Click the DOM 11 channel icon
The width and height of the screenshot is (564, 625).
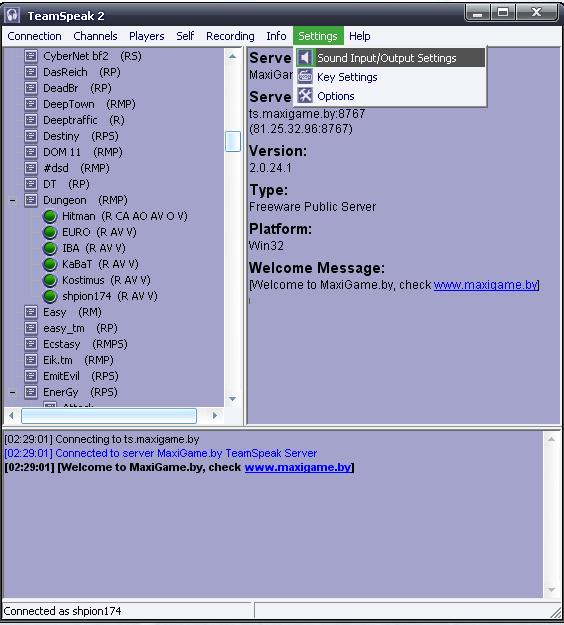(31, 152)
